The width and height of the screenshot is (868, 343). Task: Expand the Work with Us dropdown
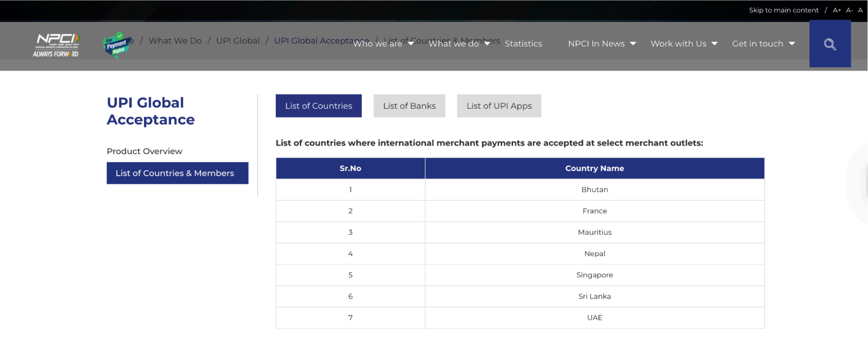[684, 44]
